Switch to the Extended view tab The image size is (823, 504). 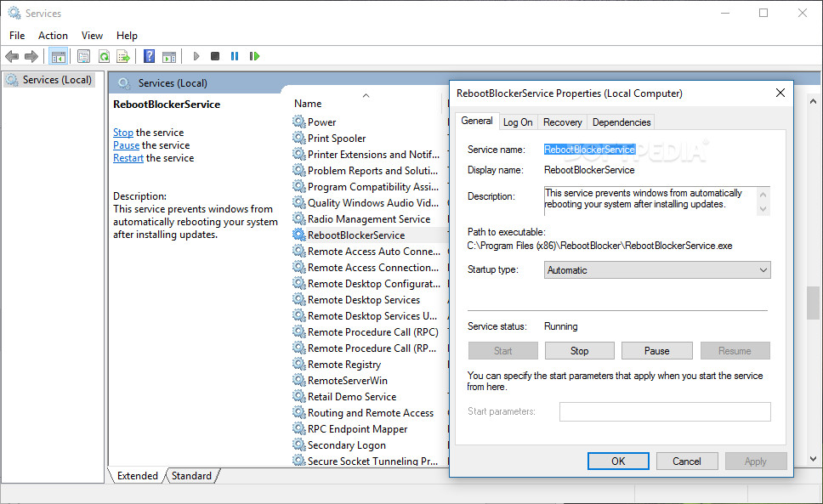138,476
